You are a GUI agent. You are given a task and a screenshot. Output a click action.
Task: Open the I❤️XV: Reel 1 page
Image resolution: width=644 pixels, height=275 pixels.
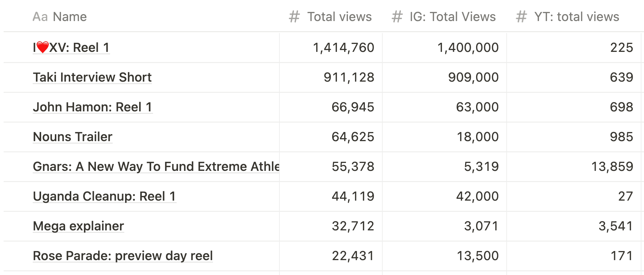[x=71, y=48]
